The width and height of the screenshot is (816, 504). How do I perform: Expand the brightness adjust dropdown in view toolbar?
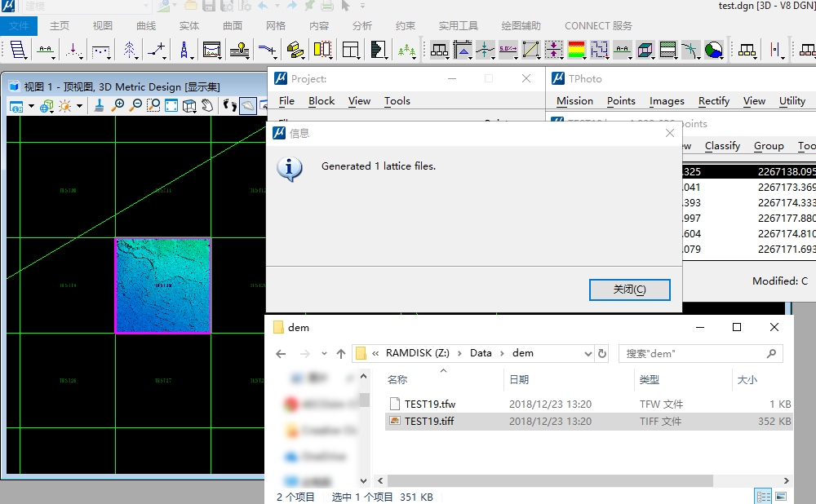pyautogui.click(x=79, y=107)
